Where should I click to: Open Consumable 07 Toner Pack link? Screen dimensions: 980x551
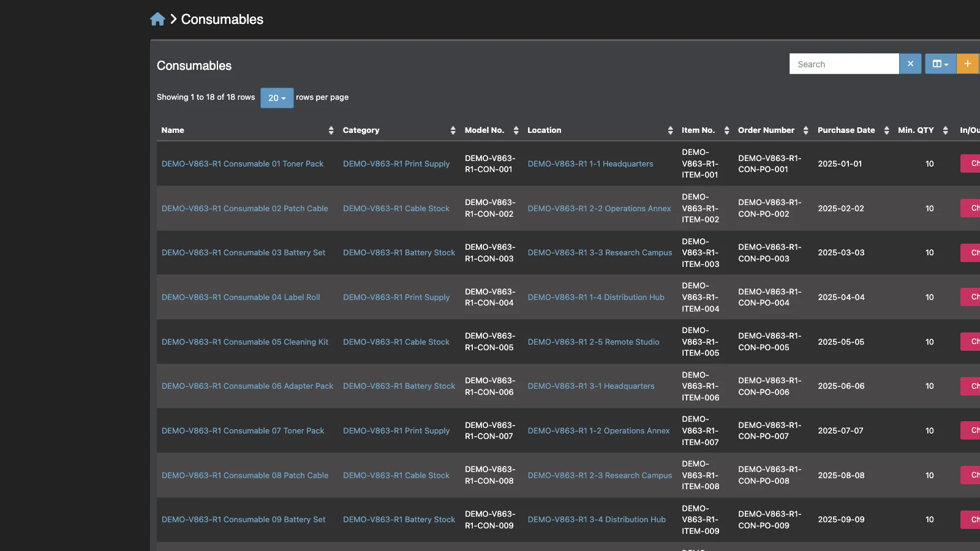click(243, 430)
